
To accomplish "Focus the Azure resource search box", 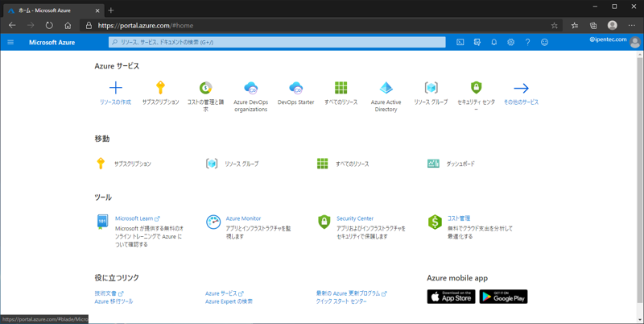I will 277,43.
